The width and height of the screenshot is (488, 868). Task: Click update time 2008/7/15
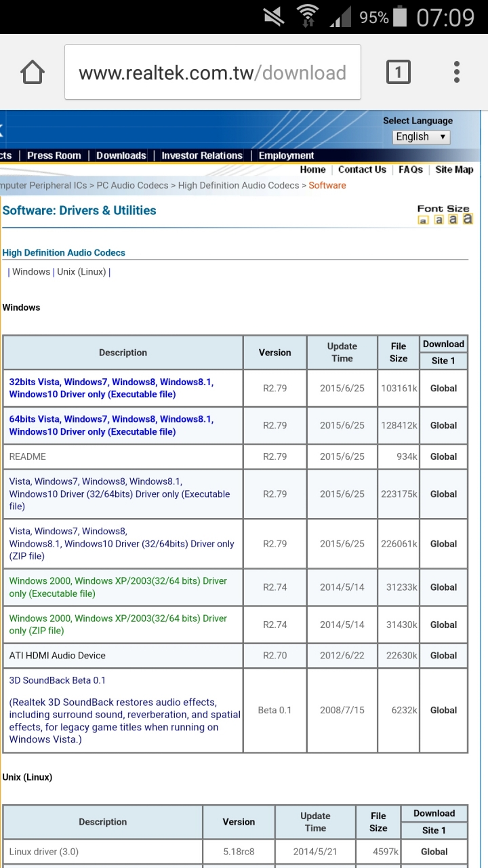342,710
